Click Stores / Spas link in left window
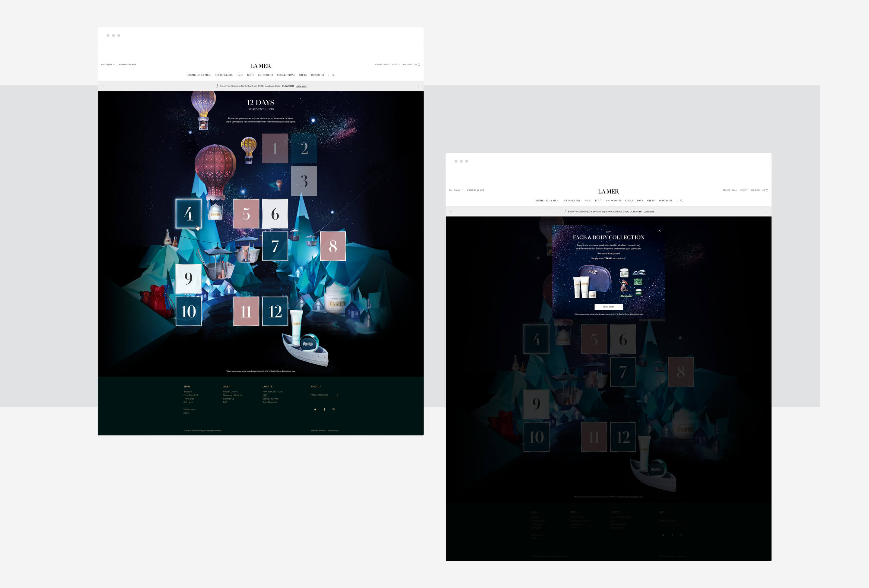 click(382, 65)
